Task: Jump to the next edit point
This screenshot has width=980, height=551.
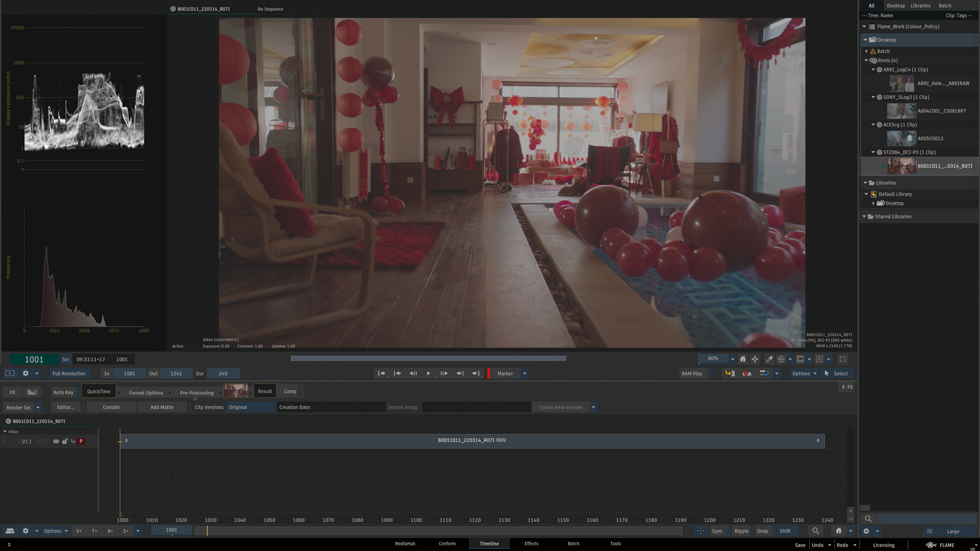Action: coord(460,374)
